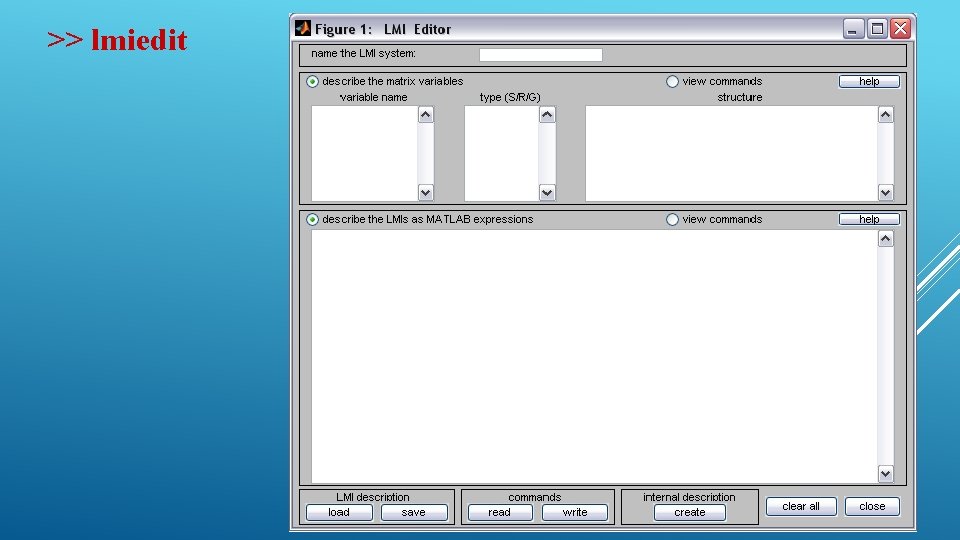Select 'describe the matrix variables' radio button
The width and height of the screenshot is (960, 540).
click(x=312, y=81)
